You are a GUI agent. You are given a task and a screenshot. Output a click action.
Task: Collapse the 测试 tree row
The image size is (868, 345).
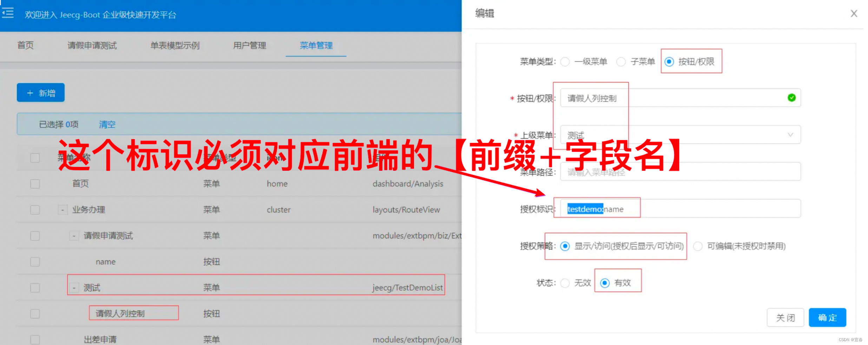pyautogui.click(x=74, y=288)
